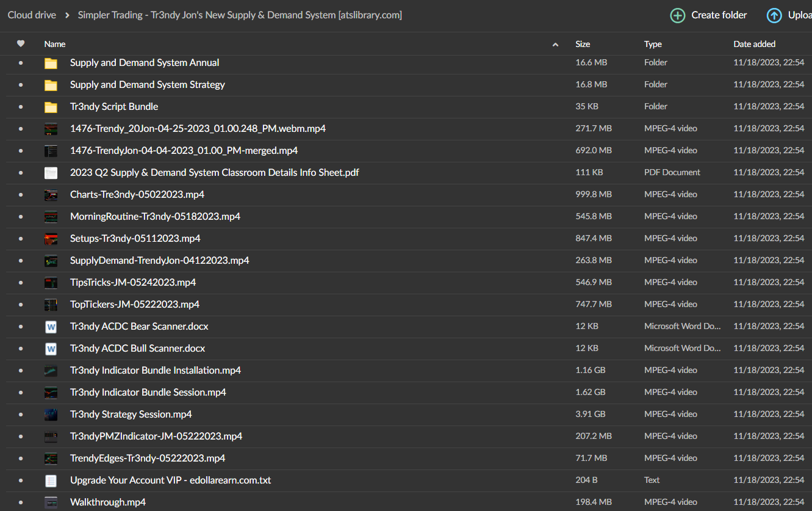
Task: Click thumbnail of Walkthrough.mp4
Action: (51, 502)
